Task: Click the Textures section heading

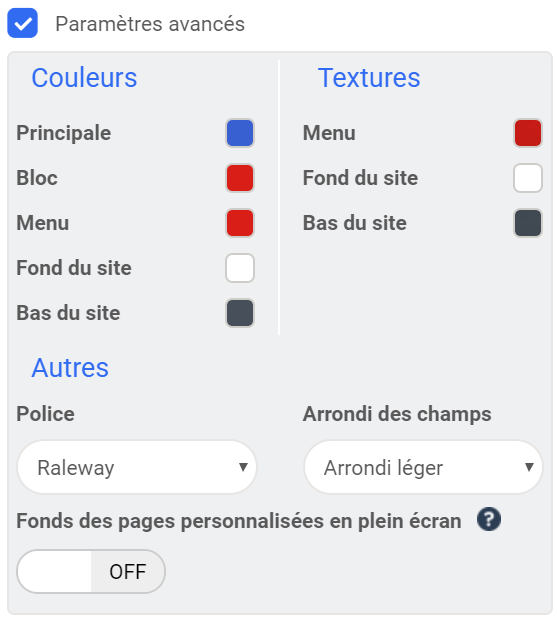Action: coord(369,77)
